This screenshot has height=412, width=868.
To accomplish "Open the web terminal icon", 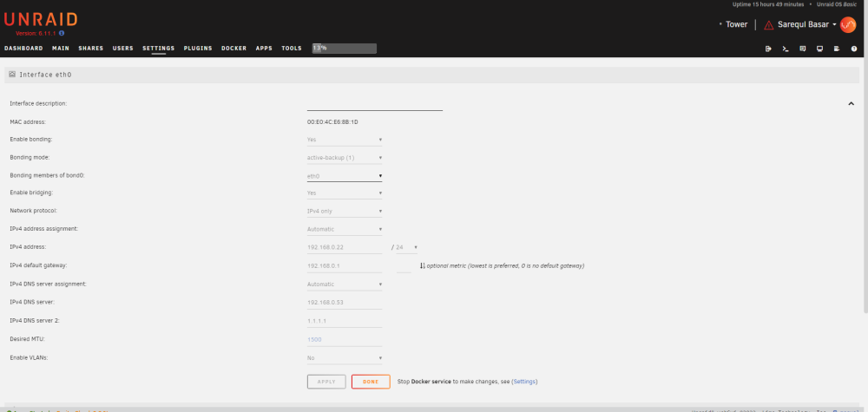I will tap(785, 49).
